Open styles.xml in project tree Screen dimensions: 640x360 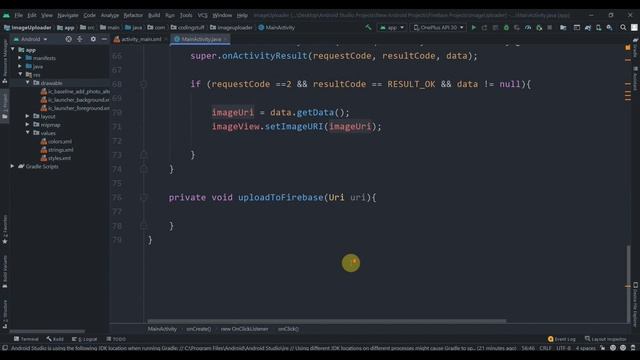coord(56,158)
